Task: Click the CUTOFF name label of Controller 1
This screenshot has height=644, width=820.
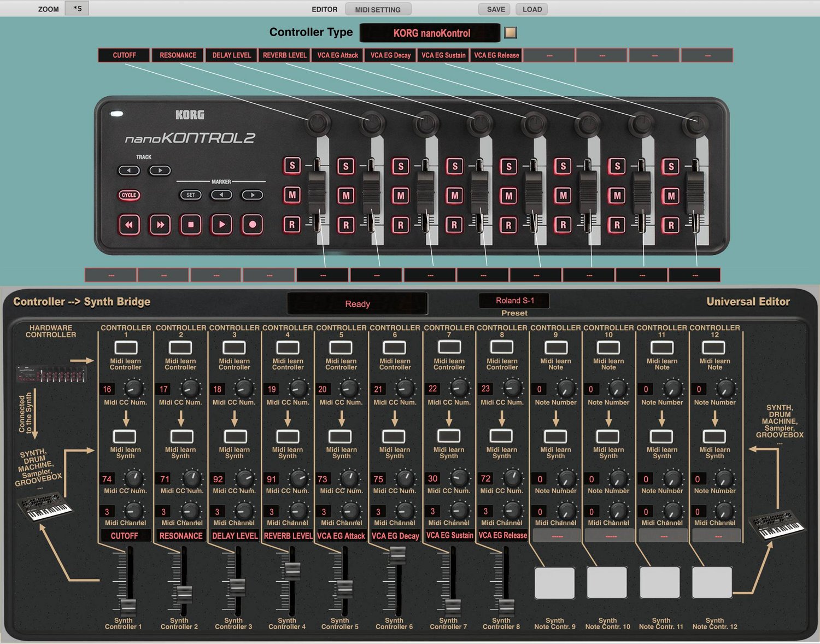Action: point(125,536)
